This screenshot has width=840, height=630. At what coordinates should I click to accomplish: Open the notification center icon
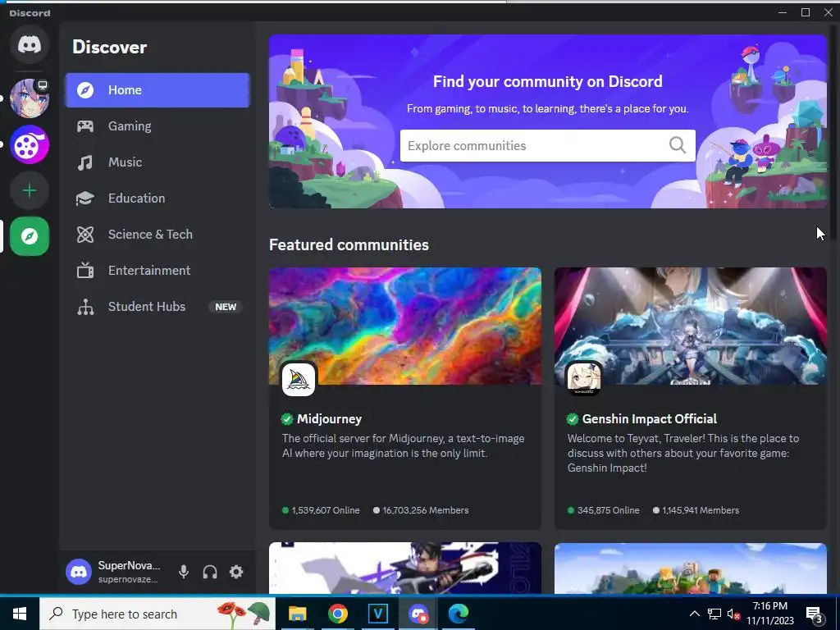click(815, 614)
